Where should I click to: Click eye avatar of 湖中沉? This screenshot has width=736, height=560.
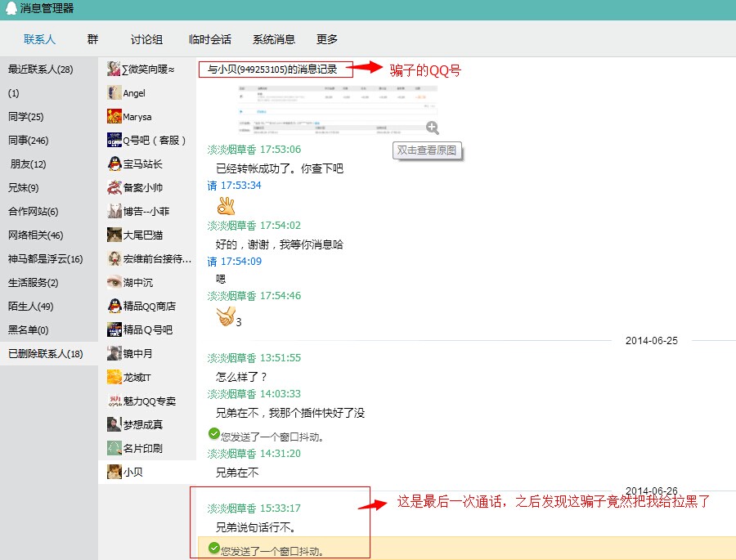[114, 282]
